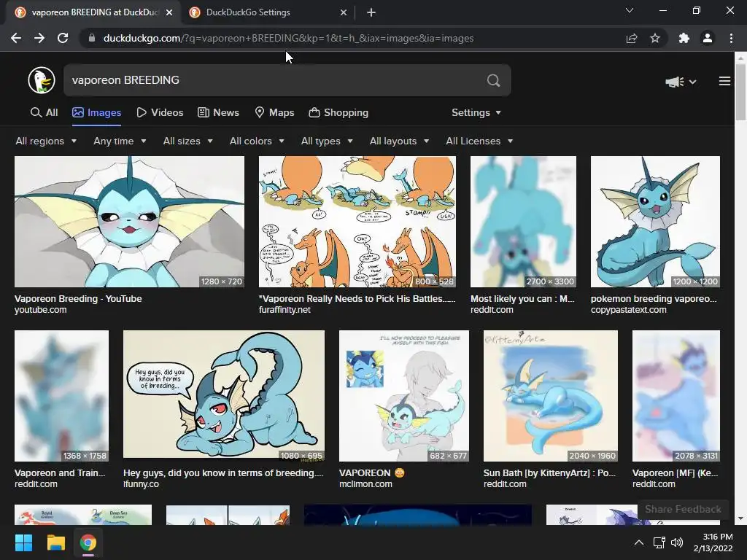Viewport: 747px width, 560px height.
Task: Open the Maps tab
Action: click(x=274, y=113)
